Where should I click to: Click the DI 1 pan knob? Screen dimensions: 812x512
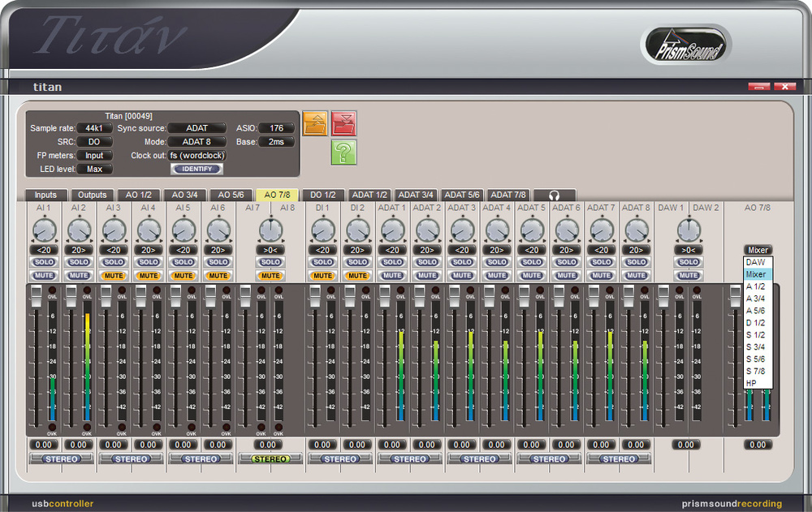pos(322,230)
